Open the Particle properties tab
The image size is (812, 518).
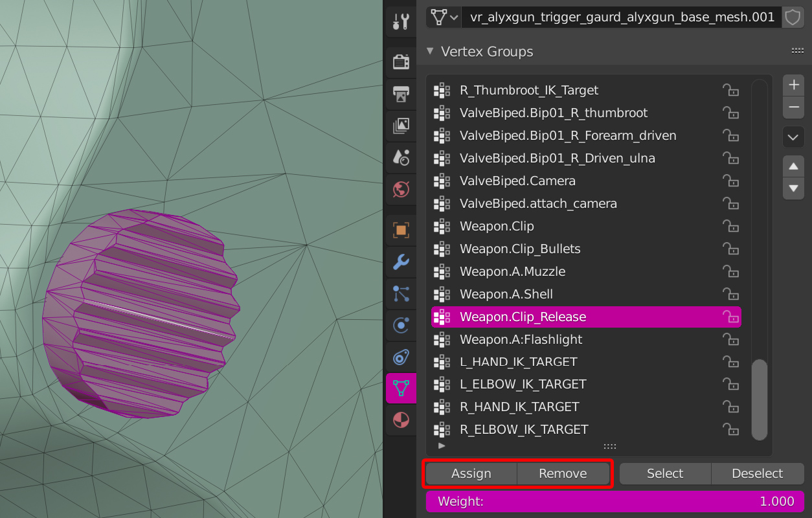click(401, 293)
